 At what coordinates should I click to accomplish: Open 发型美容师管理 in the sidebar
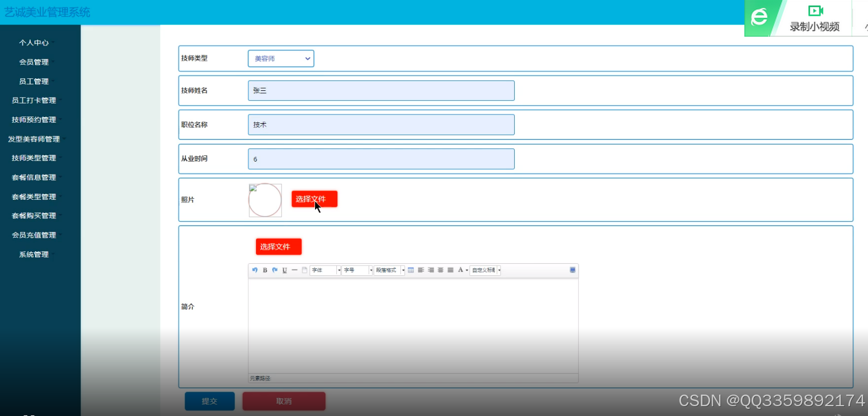(x=34, y=139)
